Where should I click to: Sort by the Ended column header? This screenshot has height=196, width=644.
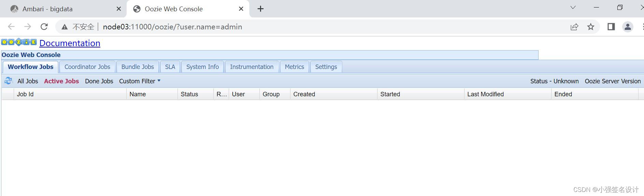click(595, 94)
